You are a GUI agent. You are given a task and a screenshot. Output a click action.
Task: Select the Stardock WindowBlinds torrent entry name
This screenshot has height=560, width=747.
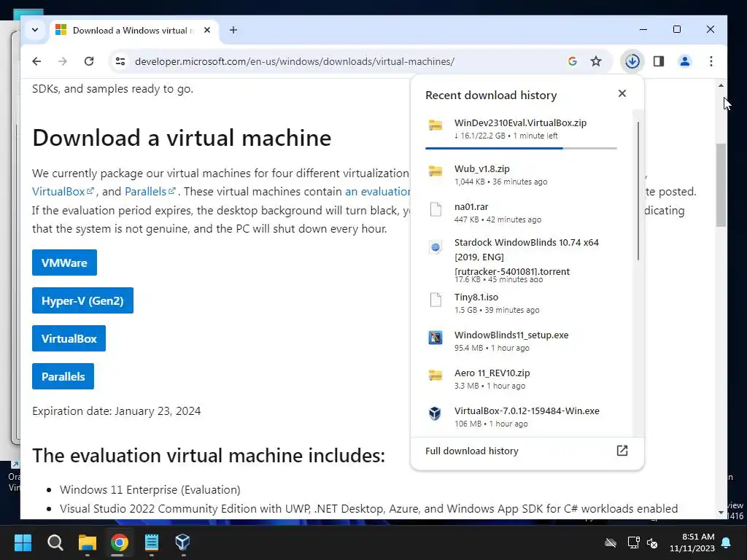pos(527,257)
